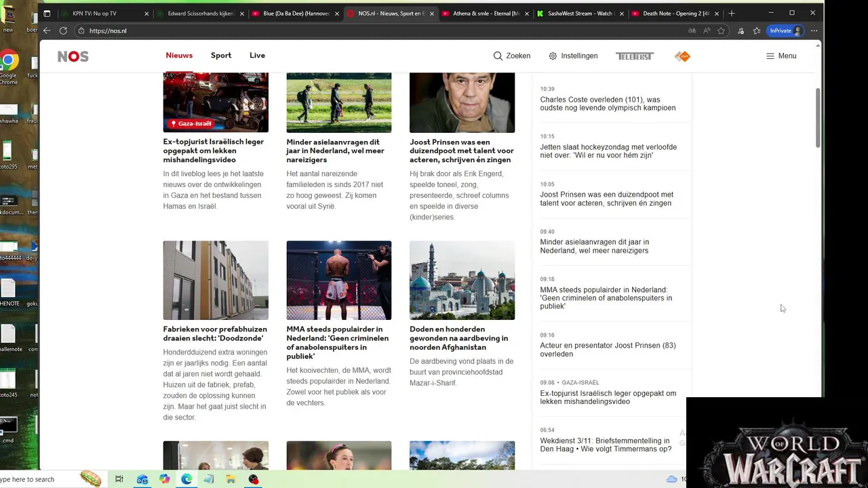Click the Read aloud icon
Image resolution: width=868 pixels, height=488 pixels.
coord(707,30)
